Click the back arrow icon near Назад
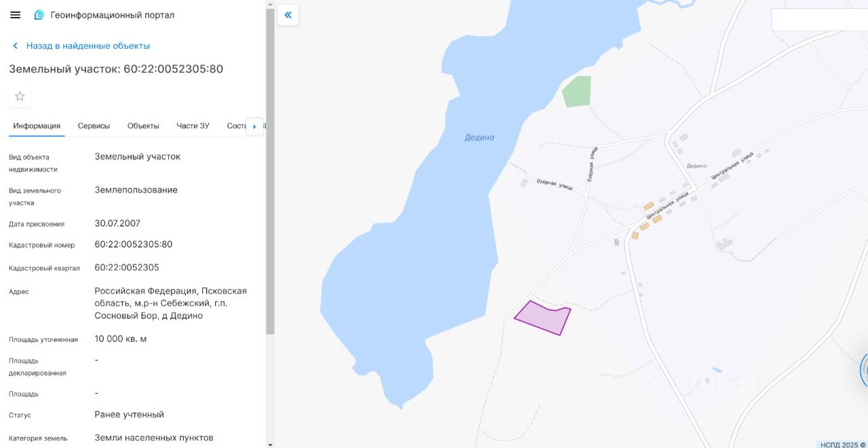The image size is (868, 448). pos(15,45)
